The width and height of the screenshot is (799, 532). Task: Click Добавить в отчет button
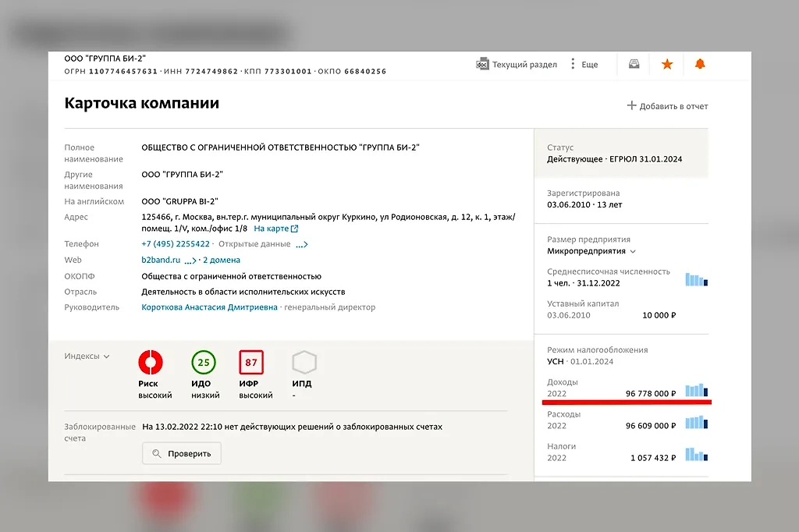pos(667,106)
